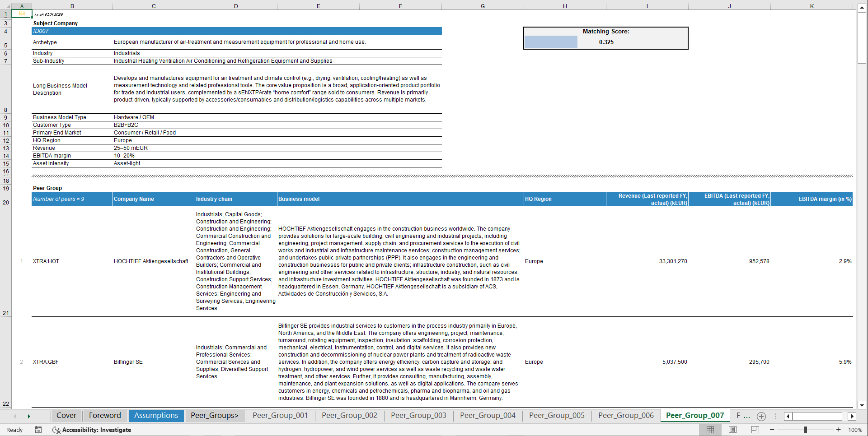Switch to the Assumptions tab
Image resolution: width=868 pixels, height=436 pixels.
(x=156, y=416)
